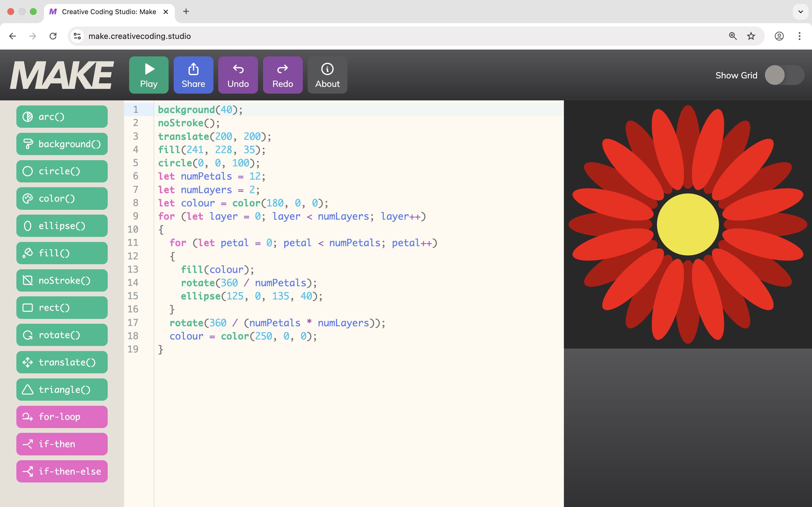Click the Redo toolbar button
Screen dimensions: 812x507
pyautogui.click(x=282, y=75)
